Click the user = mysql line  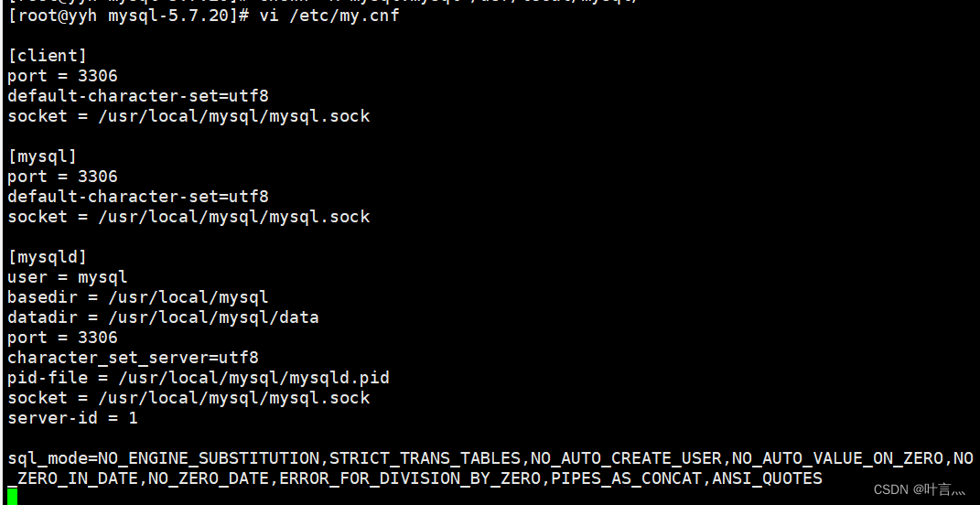coord(68,277)
